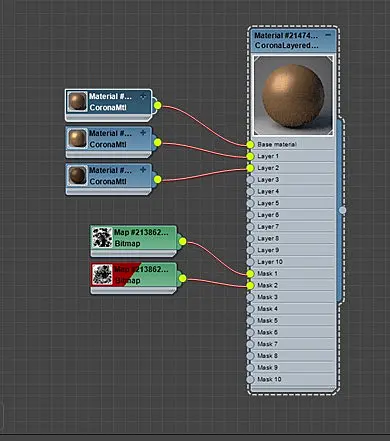The width and height of the screenshot is (390, 441).
Task: Click the Layer 1 input socket
Action: coord(250,156)
